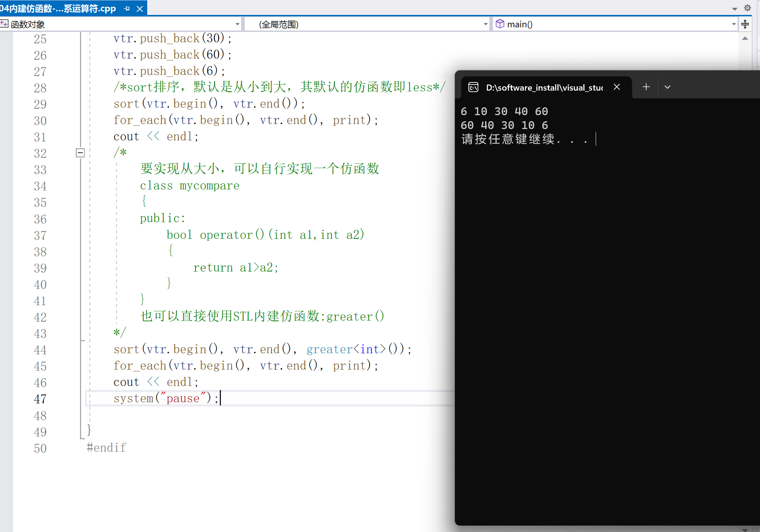Select the D:\software_install terminal tab

pyautogui.click(x=544, y=87)
